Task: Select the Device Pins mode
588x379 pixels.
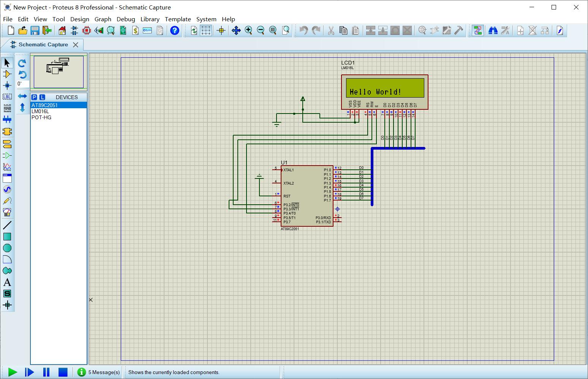Action: pos(7,156)
